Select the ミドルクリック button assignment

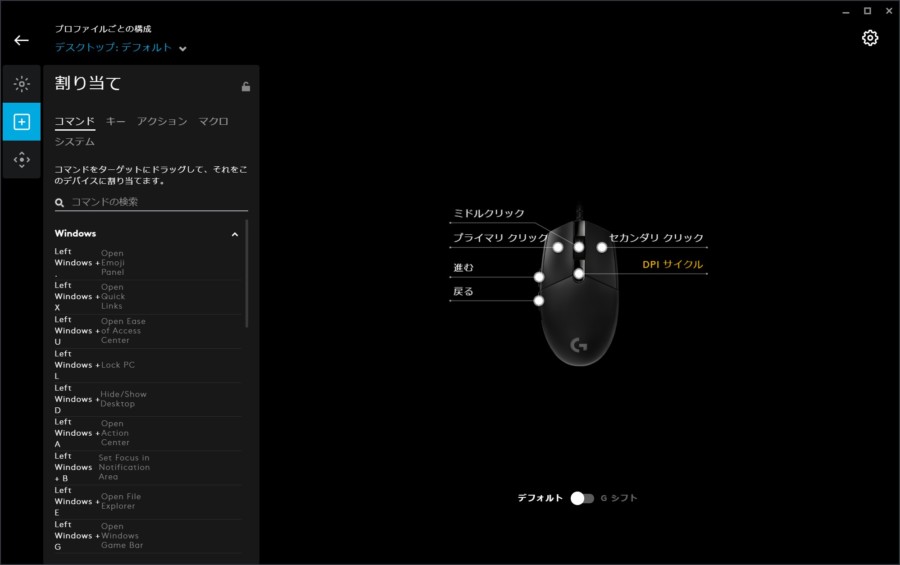coord(489,214)
